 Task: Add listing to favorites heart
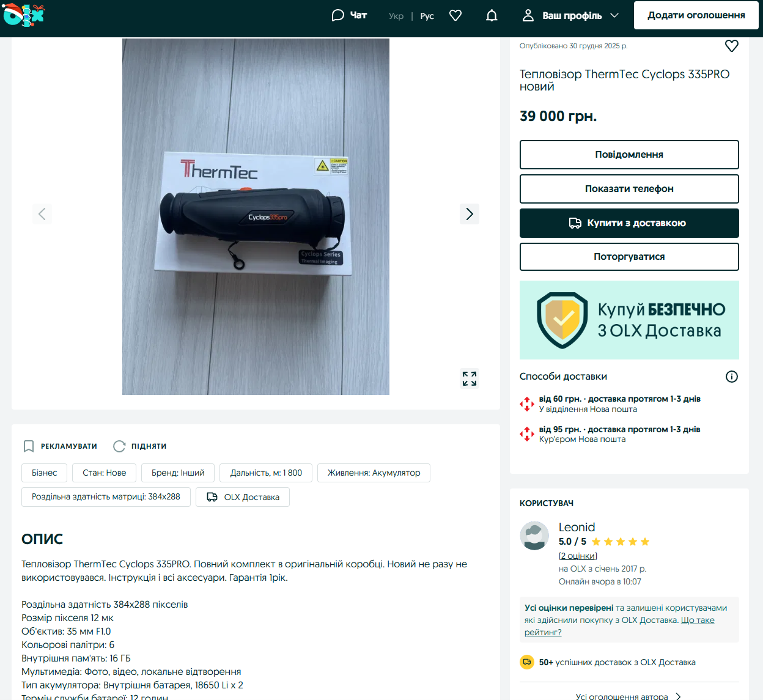point(732,46)
